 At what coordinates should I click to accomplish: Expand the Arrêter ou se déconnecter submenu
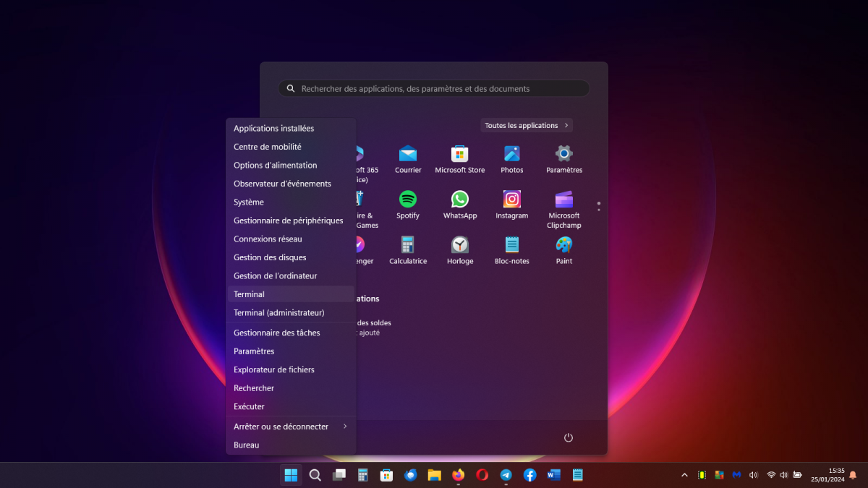pyautogui.click(x=291, y=427)
